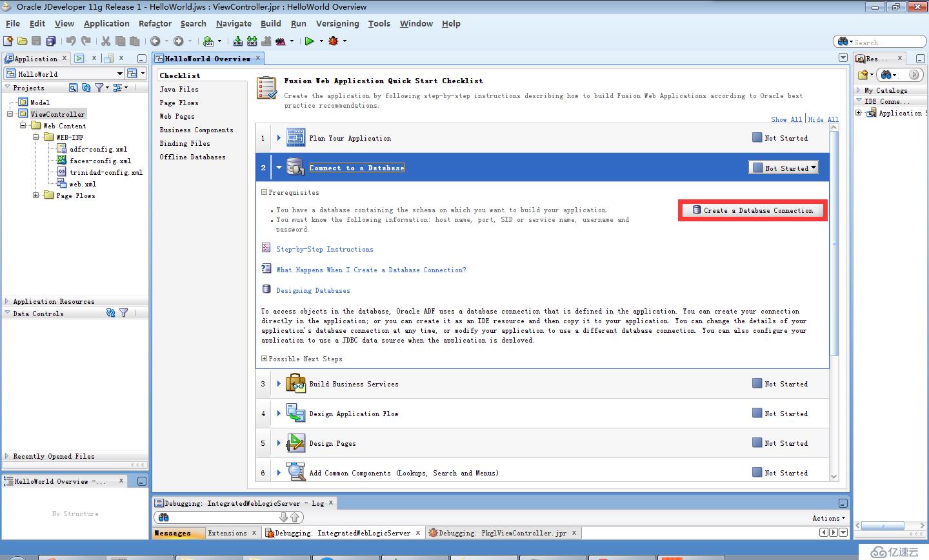This screenshot has width=929, height=560.
Task: Open the Versioning menu
Action: (337, 24)
